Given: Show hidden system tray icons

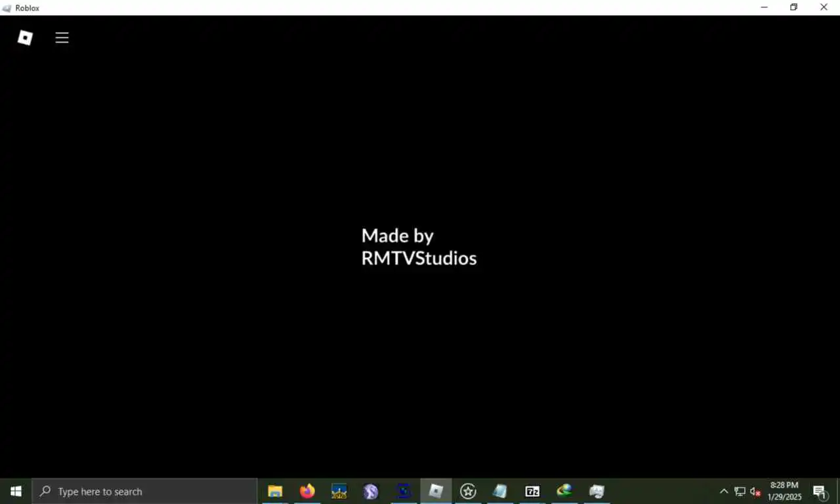Looking at the screenshot, I should (724, 491).
